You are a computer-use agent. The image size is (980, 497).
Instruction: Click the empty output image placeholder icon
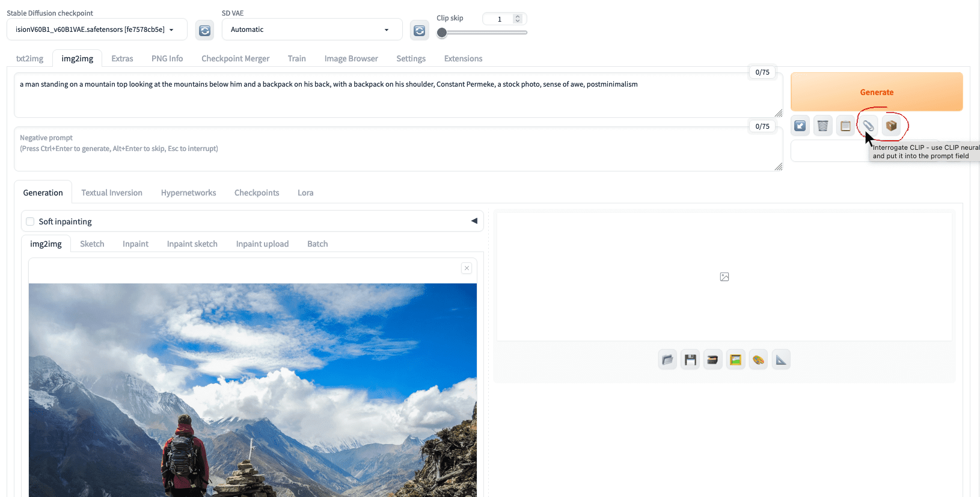[724, 277]
